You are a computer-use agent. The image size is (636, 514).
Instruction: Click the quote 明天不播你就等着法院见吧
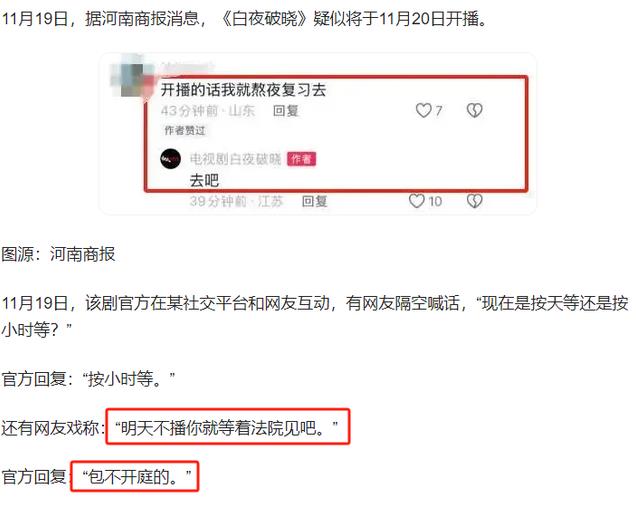227,427
